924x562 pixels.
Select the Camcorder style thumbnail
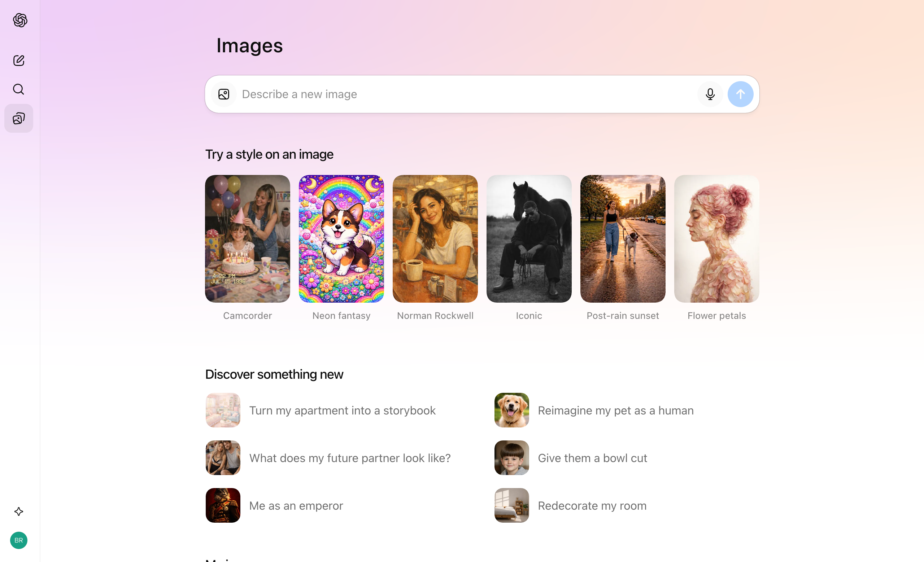pos(248,239)
